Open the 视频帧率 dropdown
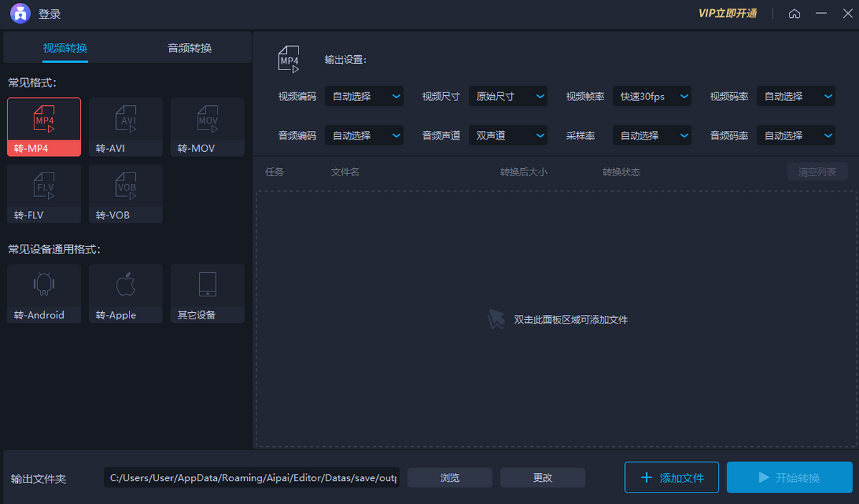859x504 pixels. click(x=652, y=96)
